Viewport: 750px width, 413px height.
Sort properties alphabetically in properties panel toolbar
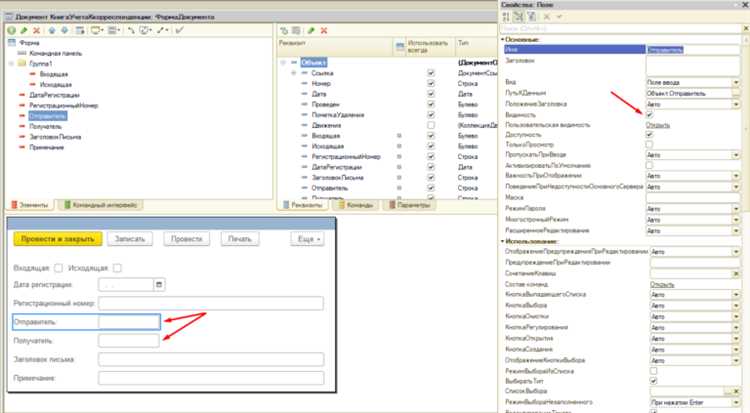[506, 17]
